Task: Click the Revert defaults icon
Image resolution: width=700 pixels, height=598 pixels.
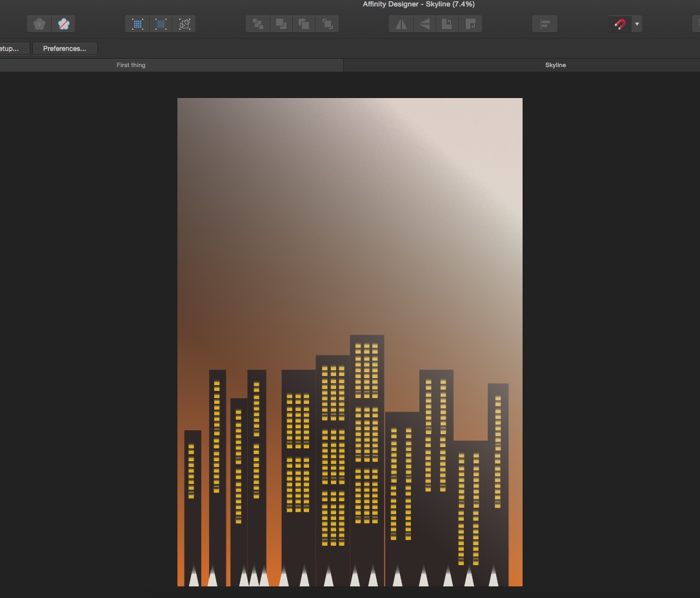Action: coord(63,25)
